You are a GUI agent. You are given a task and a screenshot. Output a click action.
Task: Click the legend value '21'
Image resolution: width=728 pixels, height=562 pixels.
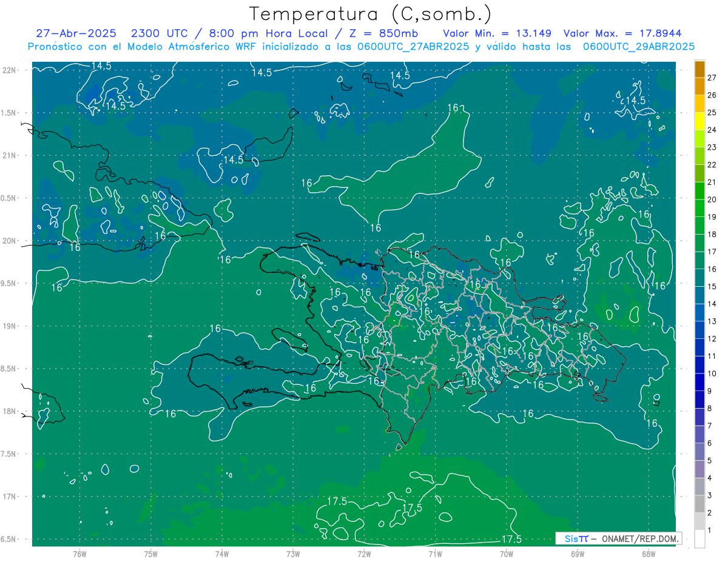point(712,182)
